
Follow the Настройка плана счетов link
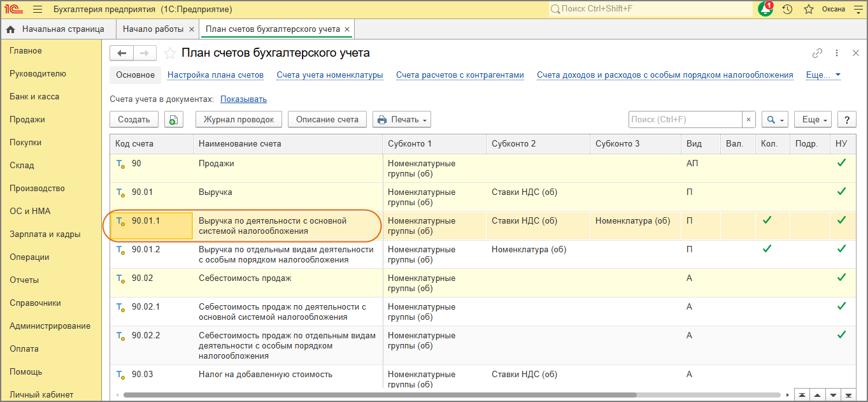click(215, 75)
